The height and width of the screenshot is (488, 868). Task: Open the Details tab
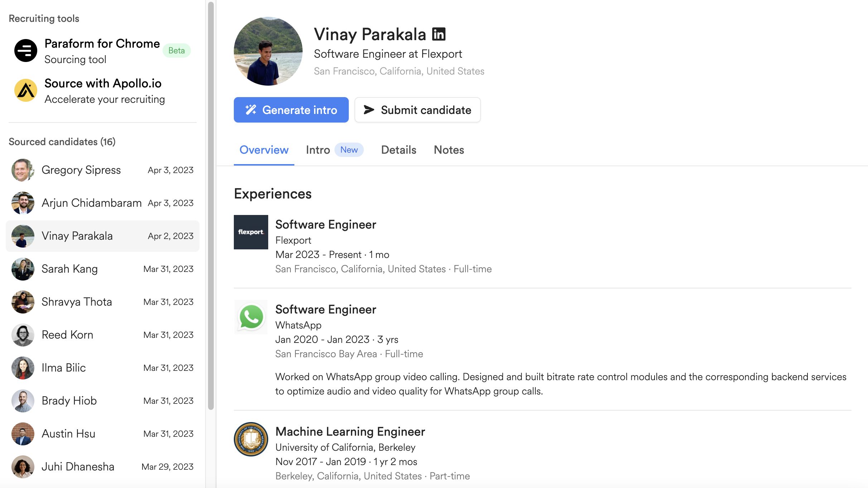click(399, 150)
